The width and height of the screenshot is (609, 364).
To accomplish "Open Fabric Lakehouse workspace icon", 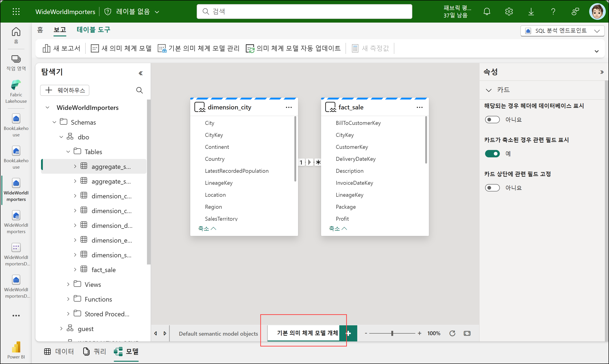I will click(16, 91).
